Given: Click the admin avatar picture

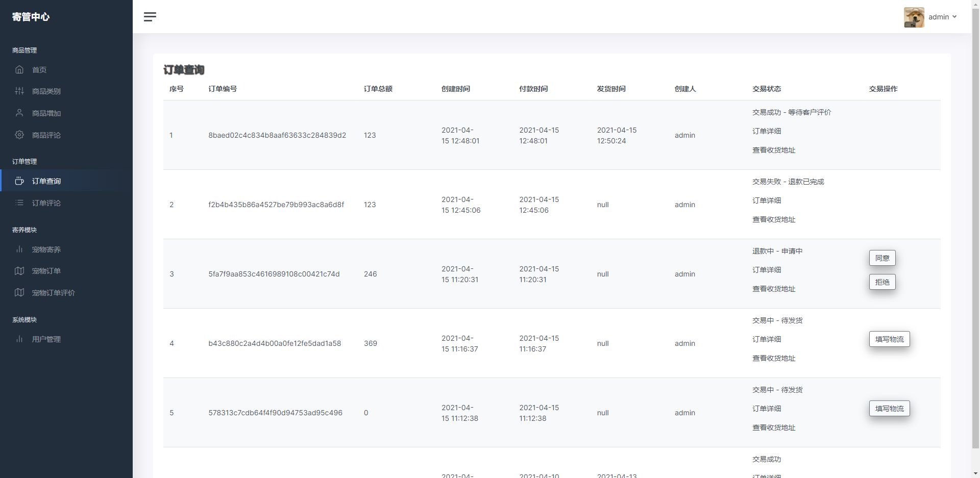Looking at the screenshot, I should (914, 17).
